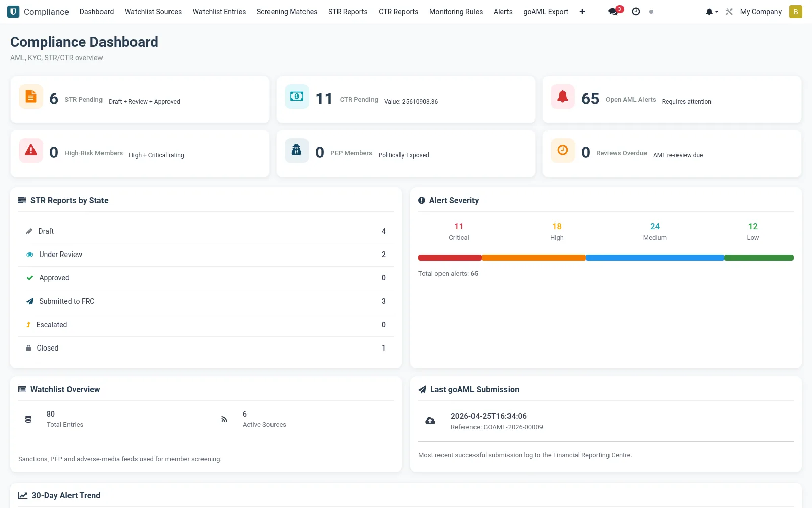Open the Submitted to FRC row
This screenshot has height=508, width=812.
coord(206,301)
